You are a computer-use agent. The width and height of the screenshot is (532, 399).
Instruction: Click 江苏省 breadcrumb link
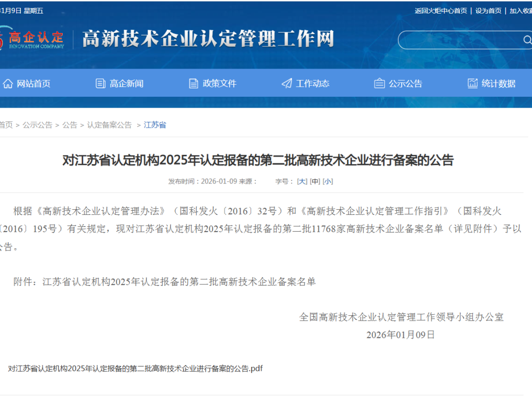[155, 125]
